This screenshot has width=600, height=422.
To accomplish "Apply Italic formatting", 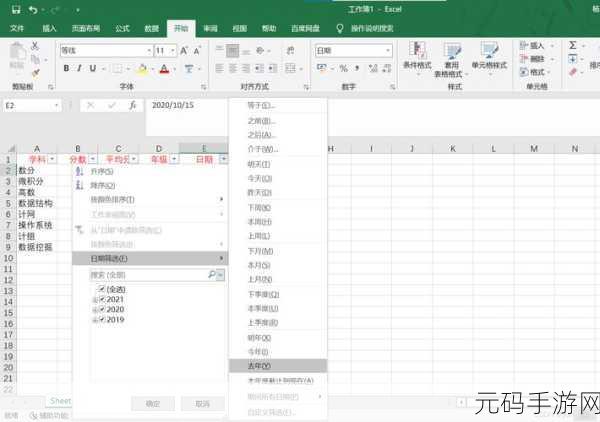I will [x=79, y=68].
